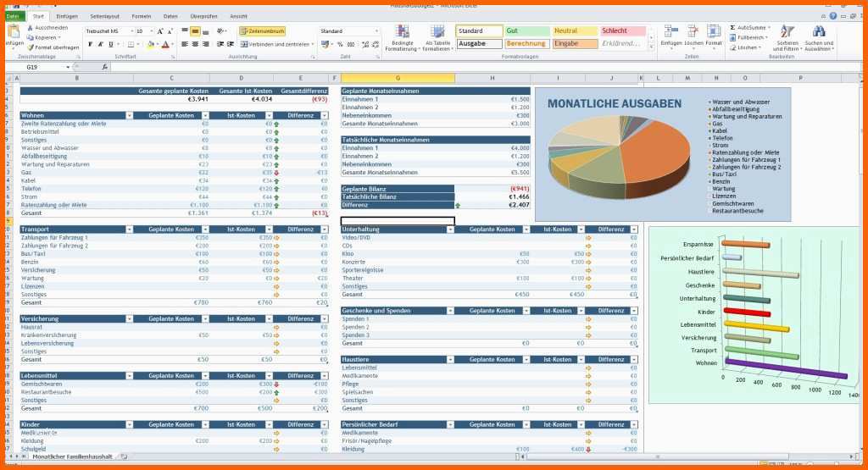Toggle the Zeilenumbruch text wrap button
This screenshot has width=868, height=470.
pos(262,31)
